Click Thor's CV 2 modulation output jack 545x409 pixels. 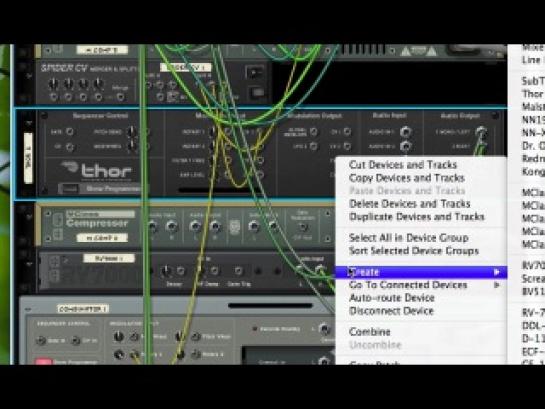[x=347, y=146]
